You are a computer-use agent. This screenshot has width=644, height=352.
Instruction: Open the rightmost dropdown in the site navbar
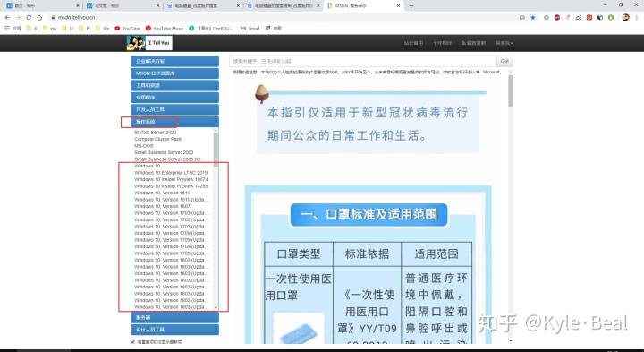pos(504,43)
